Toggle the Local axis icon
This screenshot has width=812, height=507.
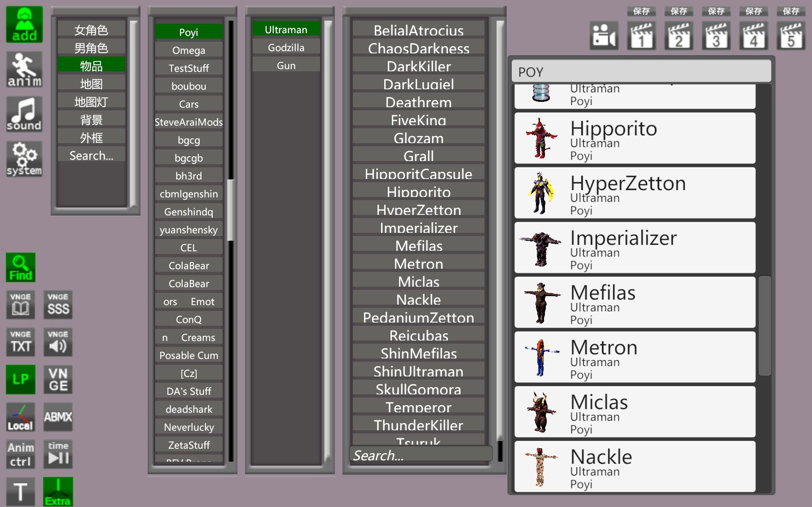pyautogui.click(x=21, y=417)
